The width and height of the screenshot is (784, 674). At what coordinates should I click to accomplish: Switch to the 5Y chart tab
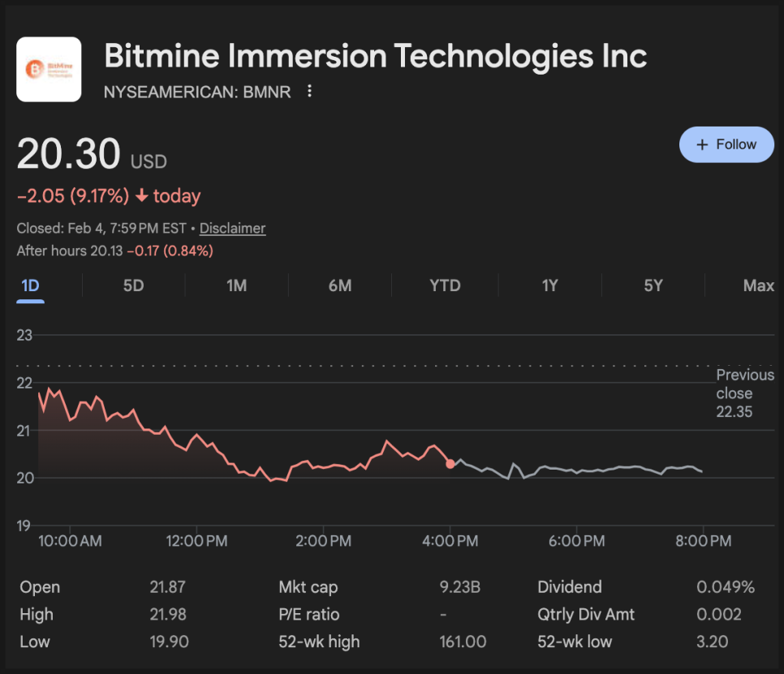coord(653,285)
